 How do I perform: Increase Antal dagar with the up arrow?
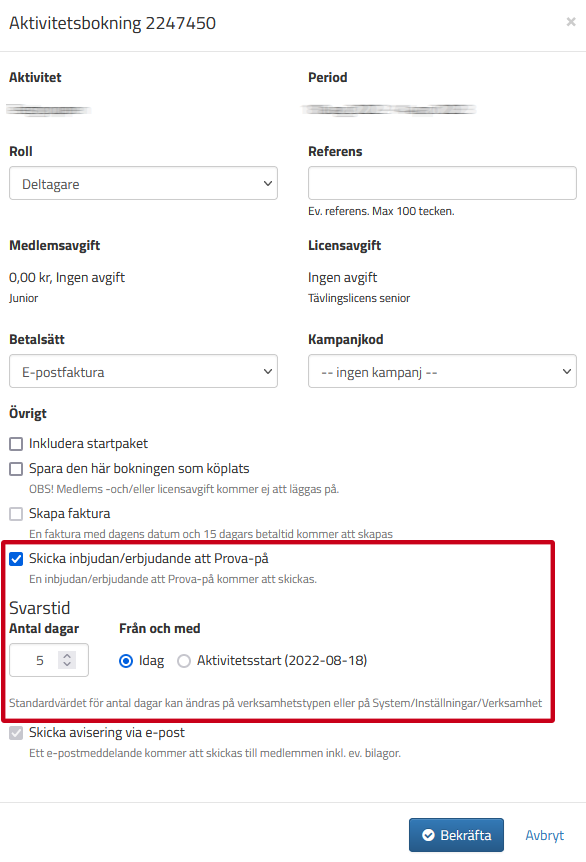(x=67, y=655)
